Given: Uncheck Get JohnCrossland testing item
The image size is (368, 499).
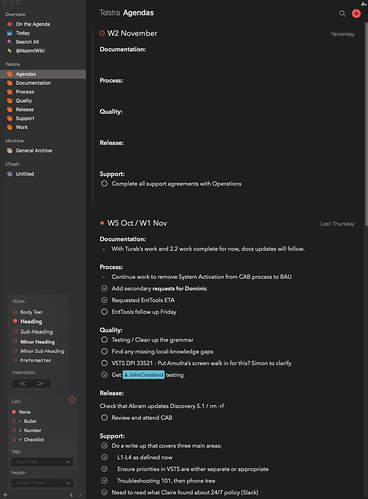Looking at the screenshot, I should point(104,375).
